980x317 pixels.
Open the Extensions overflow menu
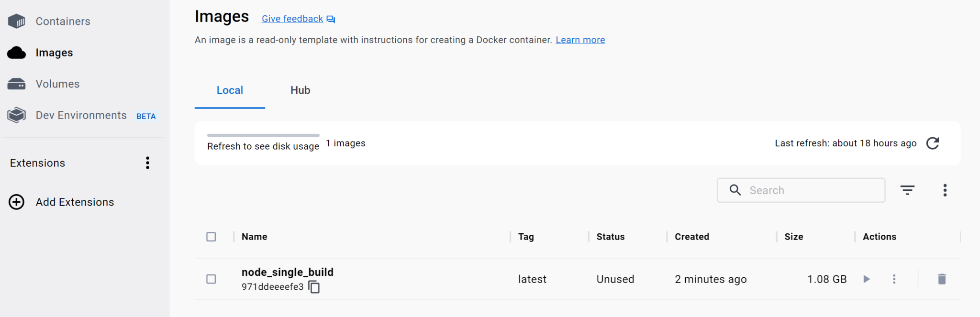click(x=147, y=163)
